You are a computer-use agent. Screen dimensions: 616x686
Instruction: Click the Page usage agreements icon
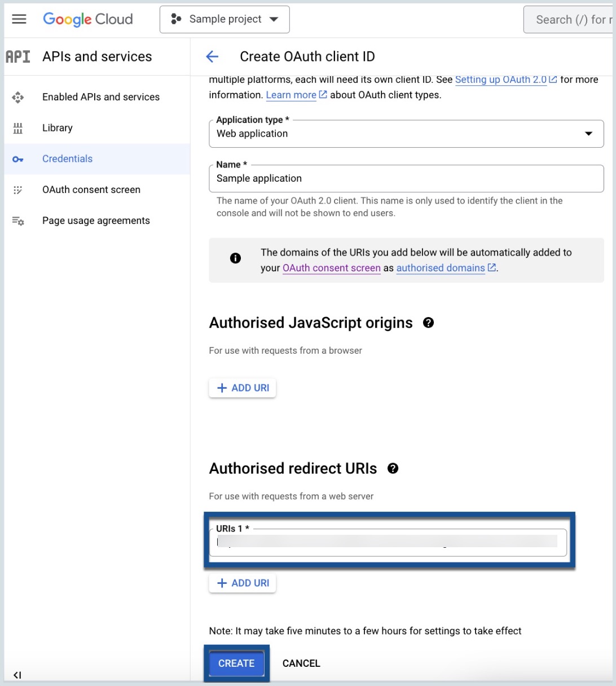pyautogui.click(x=18, y=221)
